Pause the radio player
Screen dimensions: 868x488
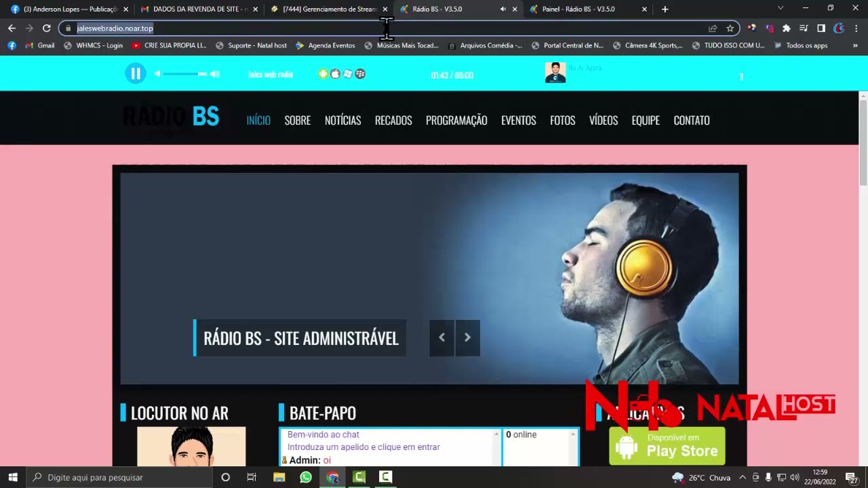click(136, 74)
